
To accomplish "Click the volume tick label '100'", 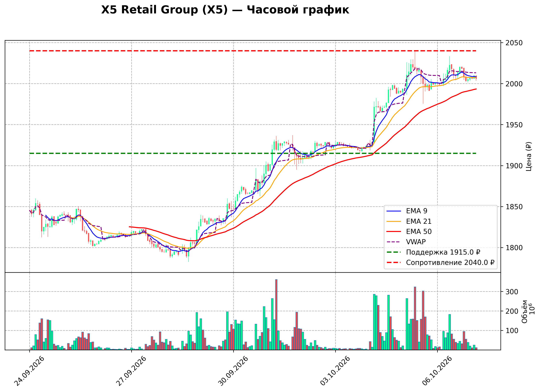I will [x=512, y=331].
